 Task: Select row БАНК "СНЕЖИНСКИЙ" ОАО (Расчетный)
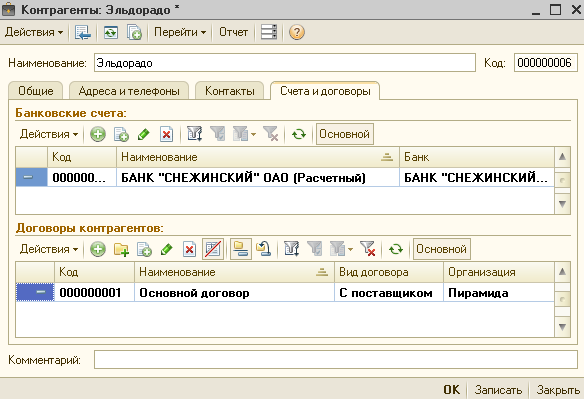point(285,177)
